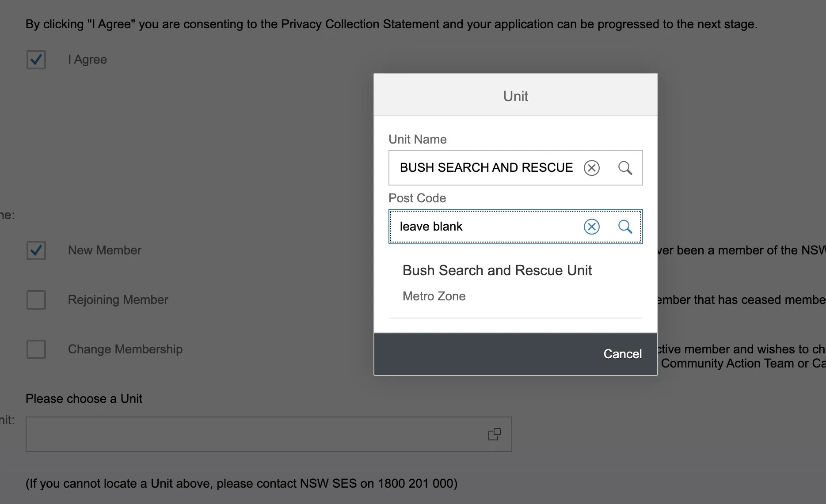Tick the Change Membership checkbox

point(36,349)
